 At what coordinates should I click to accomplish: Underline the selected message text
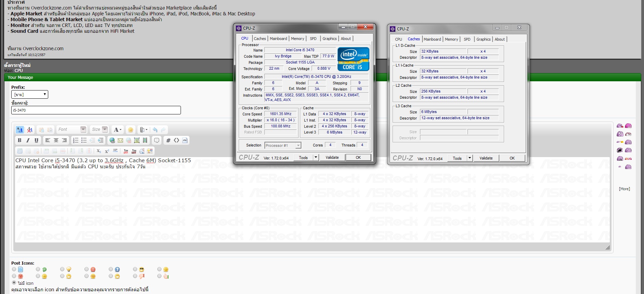[x=36, y=140]
